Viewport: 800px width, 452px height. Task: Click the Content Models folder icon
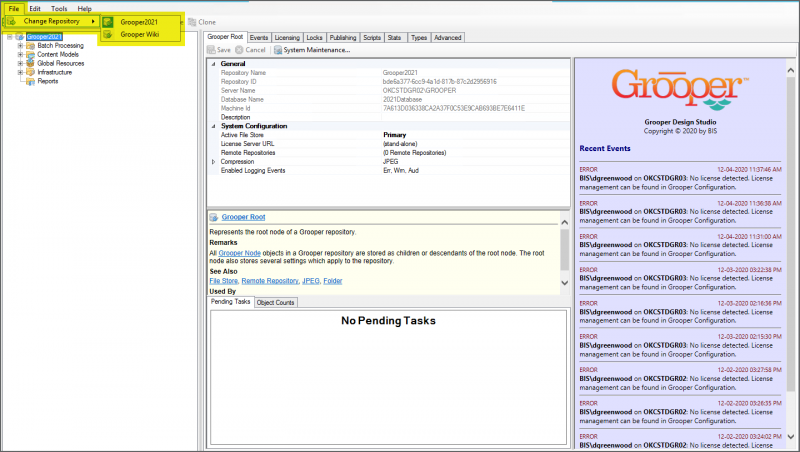click(31, 55)
